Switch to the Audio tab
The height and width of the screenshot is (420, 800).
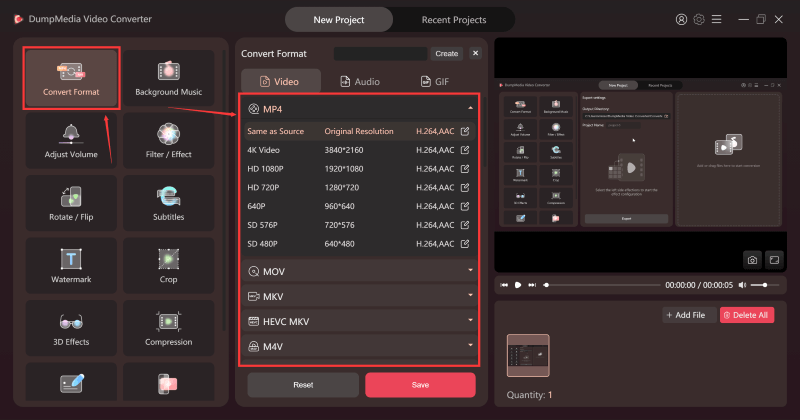tap(360, 81)
